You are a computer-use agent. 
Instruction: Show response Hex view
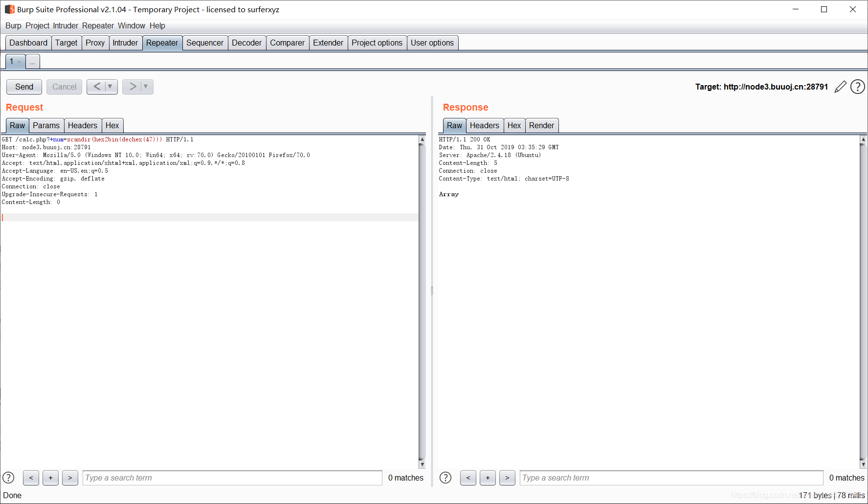[514, 125]
